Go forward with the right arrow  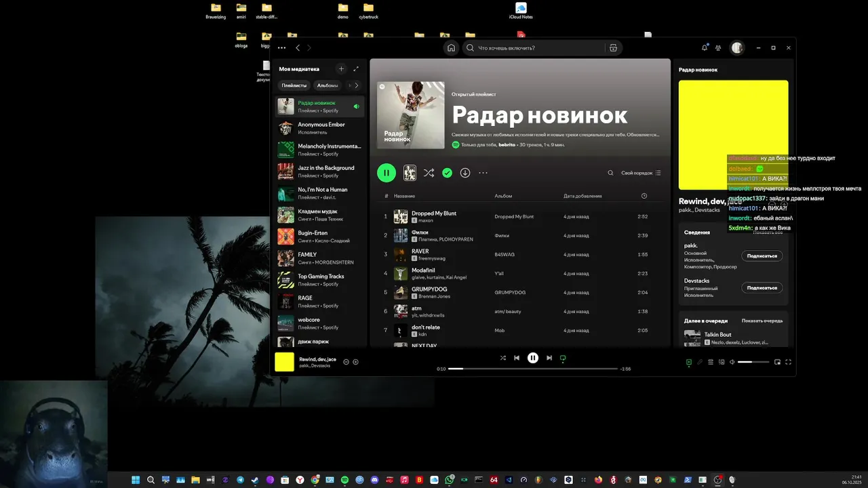click(x=309, y=48)
